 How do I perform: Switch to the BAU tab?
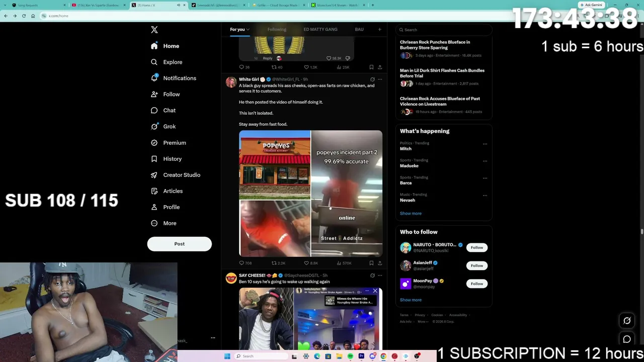coord(359,29)
